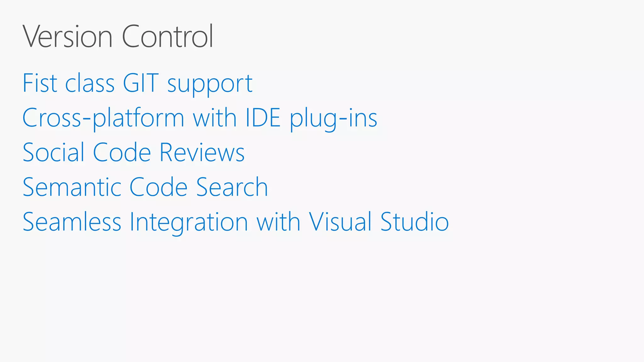Viewport: 644px width, 362px height.
Task: Select the word class before GIT
Action: coord(90,83)
